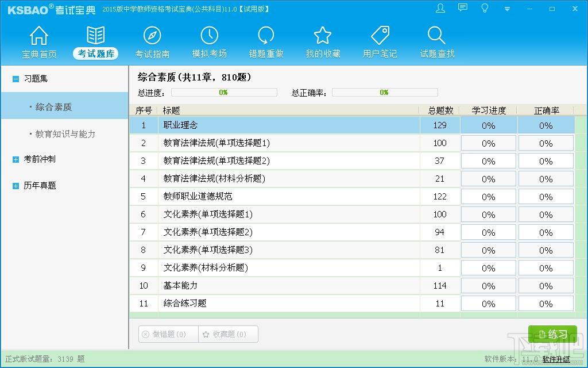Click the green 练习 practice button

click(x=552, y=333)
